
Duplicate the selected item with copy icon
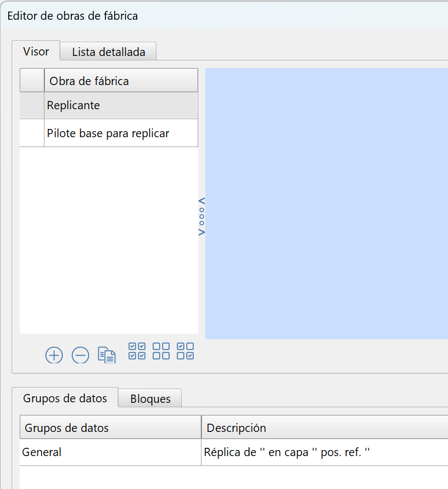(x=107, y=355)
